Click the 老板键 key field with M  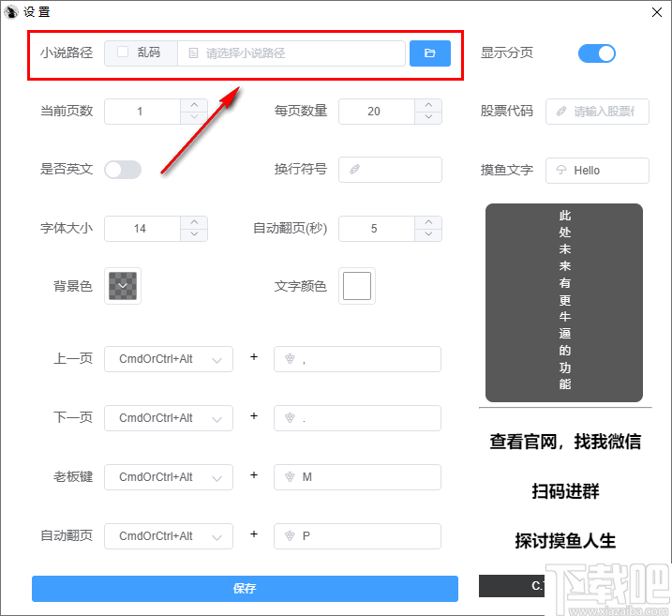pyautogui.click(x=357, y=477)
